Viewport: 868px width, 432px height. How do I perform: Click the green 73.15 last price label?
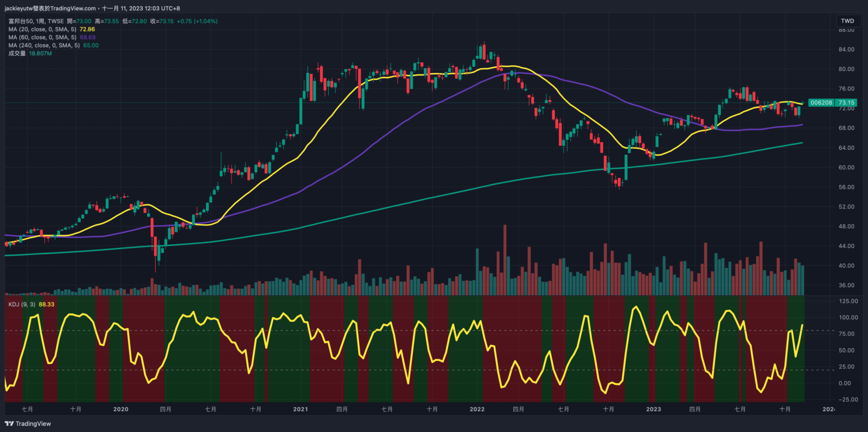tap(846, 103)
